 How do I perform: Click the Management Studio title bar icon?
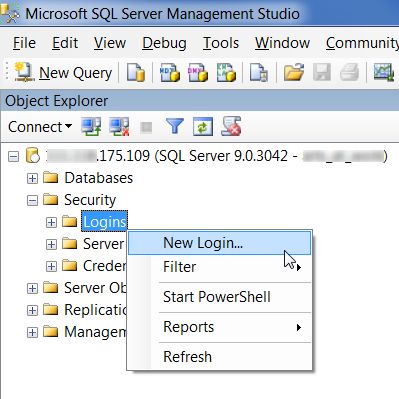tap(9, 13)
